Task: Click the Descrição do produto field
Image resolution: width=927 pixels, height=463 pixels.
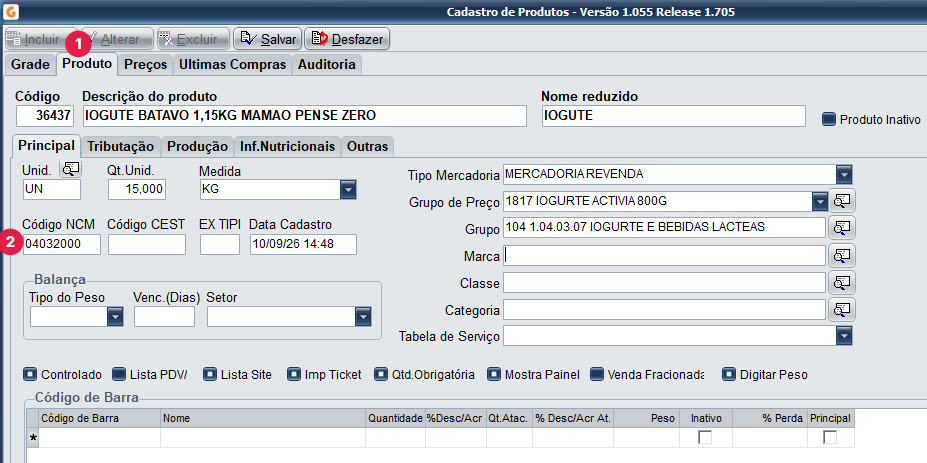Action: click(x=304, y=116)
